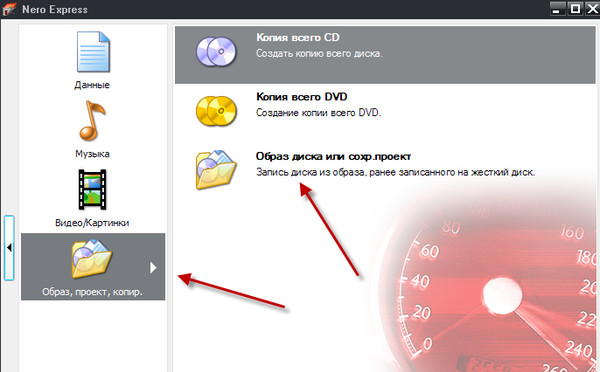Choose the Копия всего DVD title

[302, 97]
